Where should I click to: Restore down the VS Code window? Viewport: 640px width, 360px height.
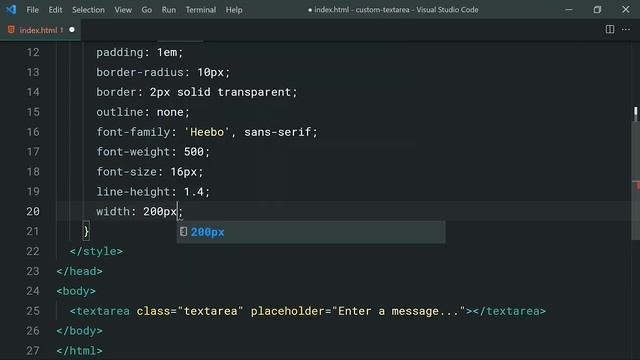point(597,9)
